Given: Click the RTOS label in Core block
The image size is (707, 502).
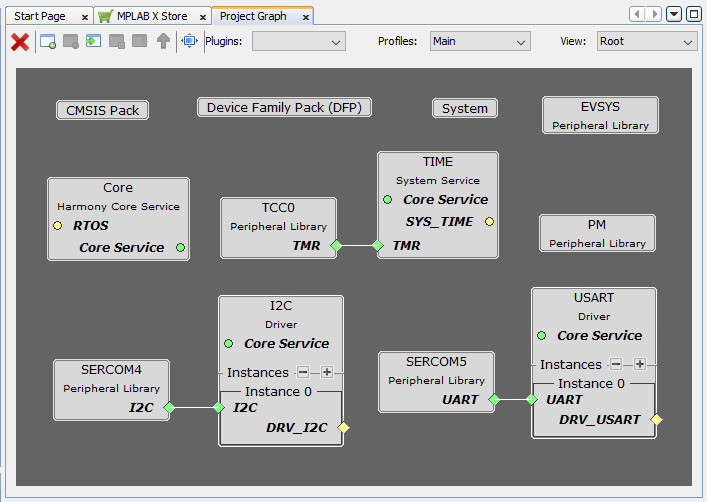Looking at the screenshot, I should (91, 225).
